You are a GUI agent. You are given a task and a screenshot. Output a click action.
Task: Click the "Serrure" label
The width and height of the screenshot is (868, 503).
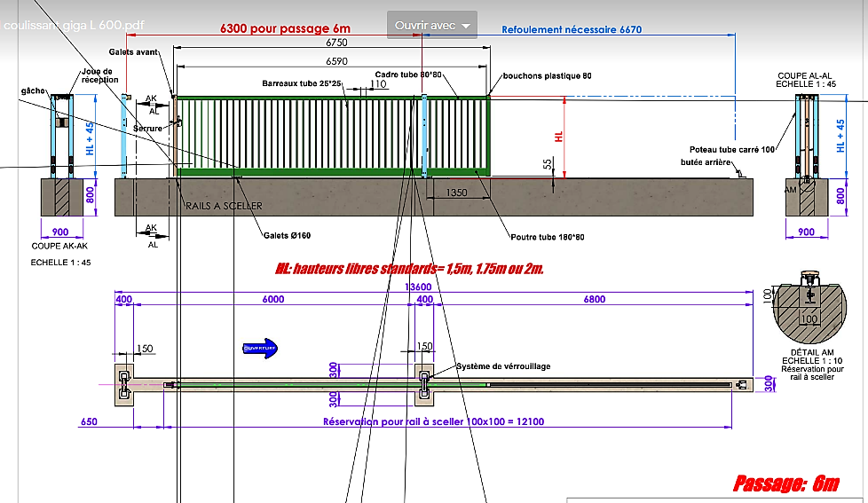pos(148,129)
